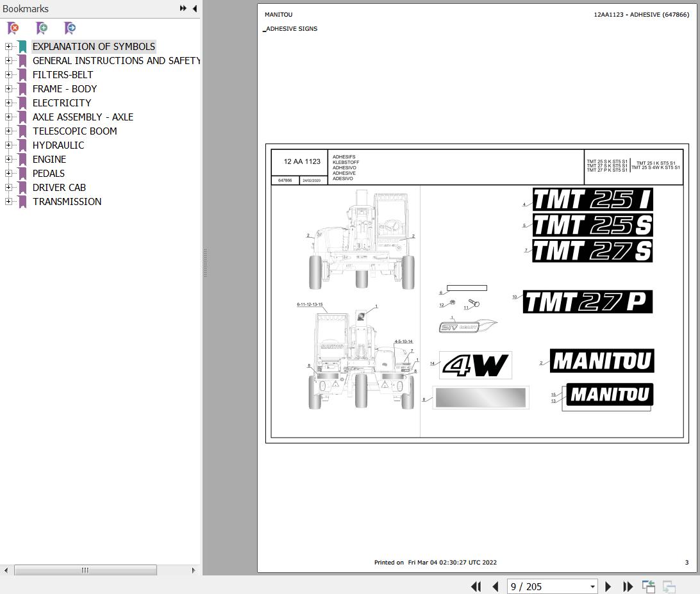The height and width of the screenshot is (594, 700).
Task: Select EXPLANATION OF SYMBOLS bookmark
Action: coord(94,46)
